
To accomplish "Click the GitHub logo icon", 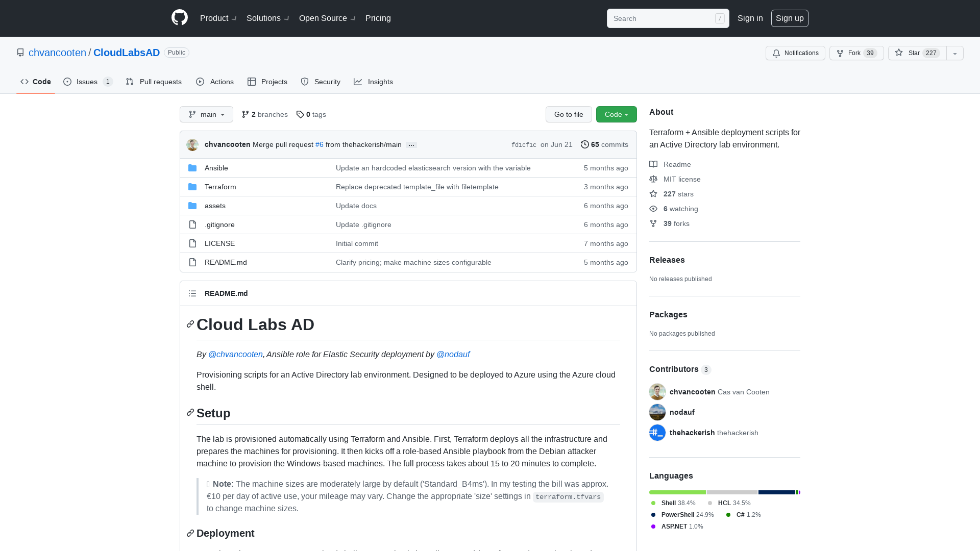I will [x=180, y=18].
